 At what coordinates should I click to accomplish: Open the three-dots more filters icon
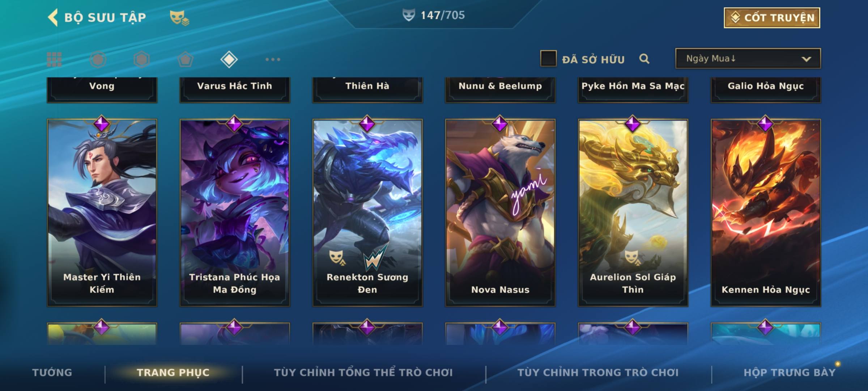click(x=273, y=59)
